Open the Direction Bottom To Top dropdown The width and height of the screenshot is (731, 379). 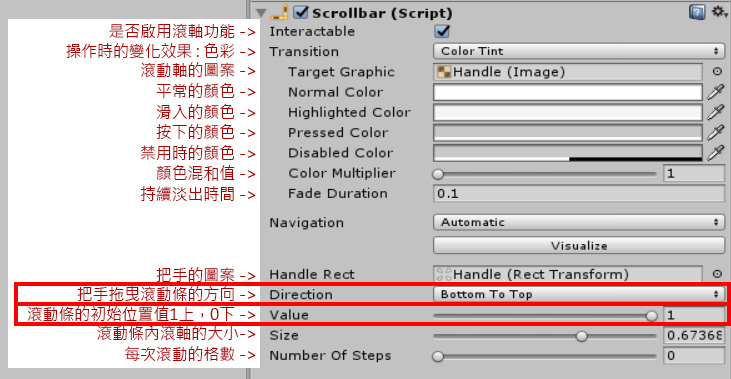pos(579,294)
